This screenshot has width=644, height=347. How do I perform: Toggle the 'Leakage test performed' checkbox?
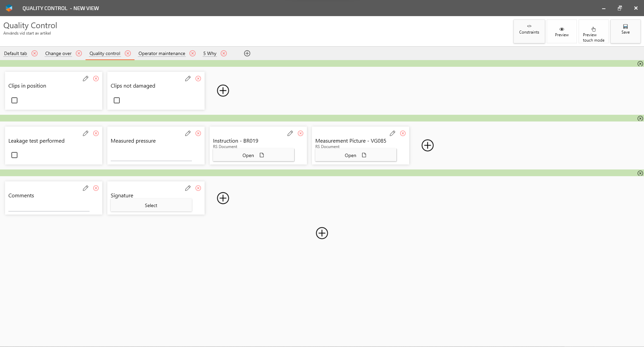tap(14, 155)
